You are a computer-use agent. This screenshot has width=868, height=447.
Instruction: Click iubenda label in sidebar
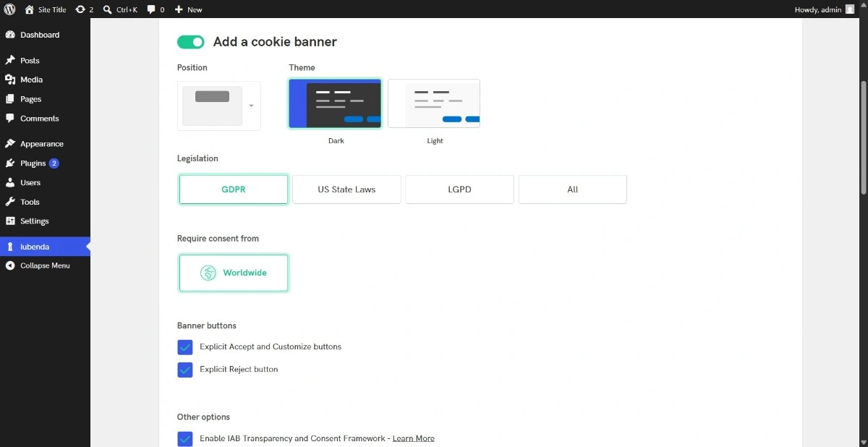click(35, 247)
